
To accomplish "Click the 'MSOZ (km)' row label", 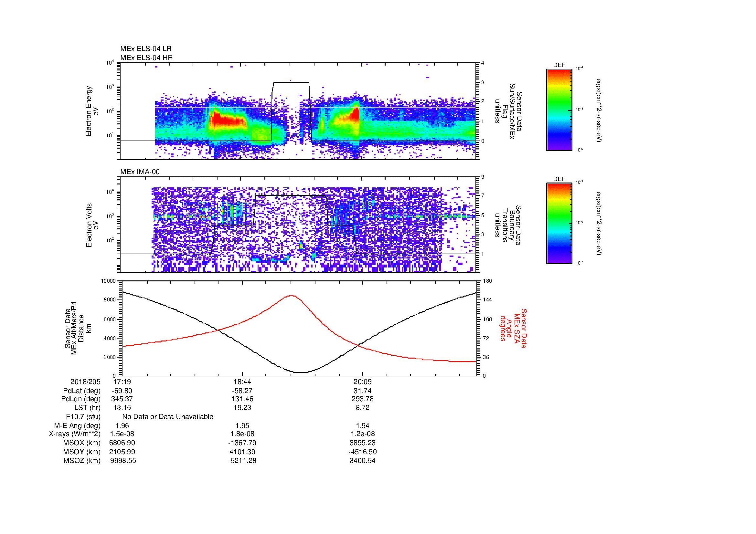I will coord(82,461).
